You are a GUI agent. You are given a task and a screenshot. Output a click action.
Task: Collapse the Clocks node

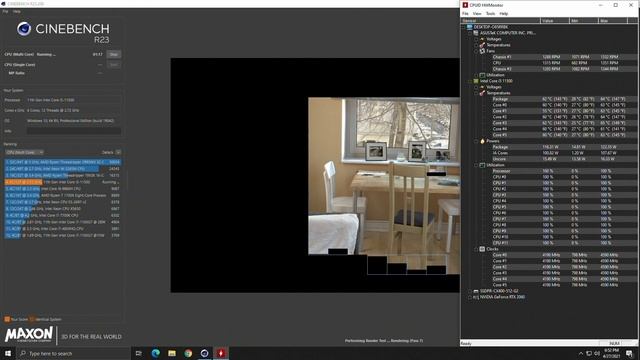(476, 249)
